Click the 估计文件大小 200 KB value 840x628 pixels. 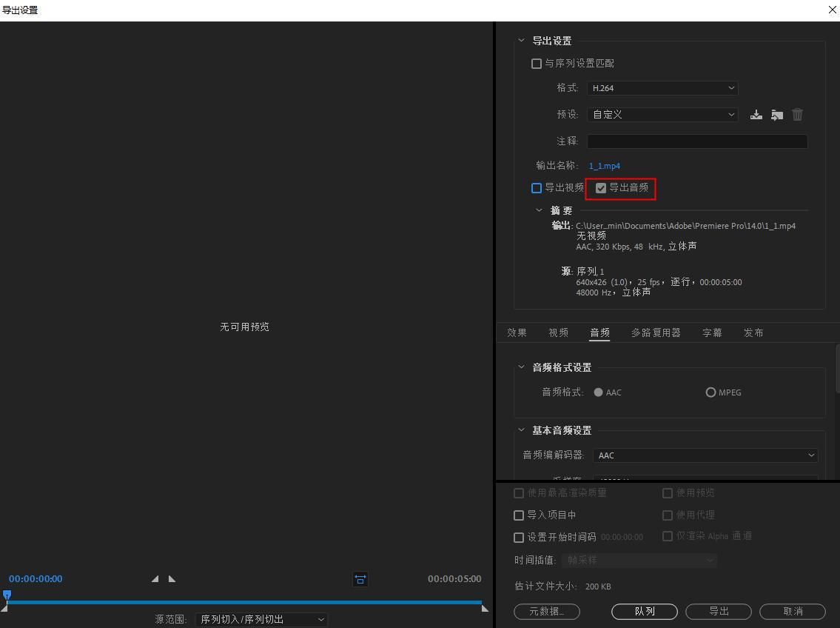click(598, 587)
